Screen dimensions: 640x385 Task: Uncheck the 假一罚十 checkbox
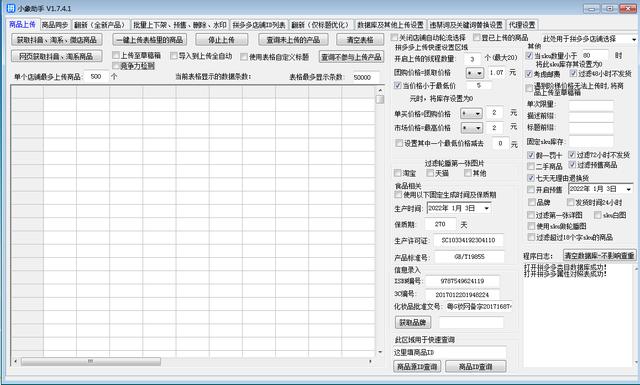[531, 155]
